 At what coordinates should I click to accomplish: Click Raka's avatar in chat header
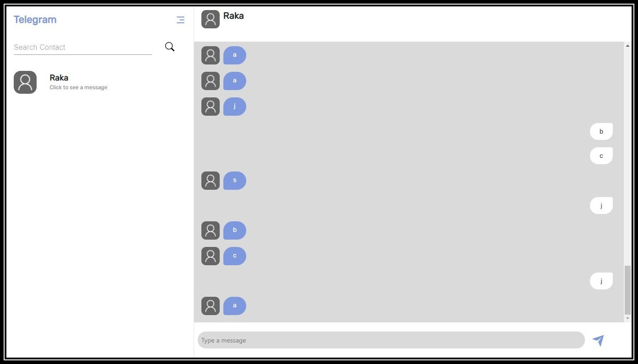(211, 19)
